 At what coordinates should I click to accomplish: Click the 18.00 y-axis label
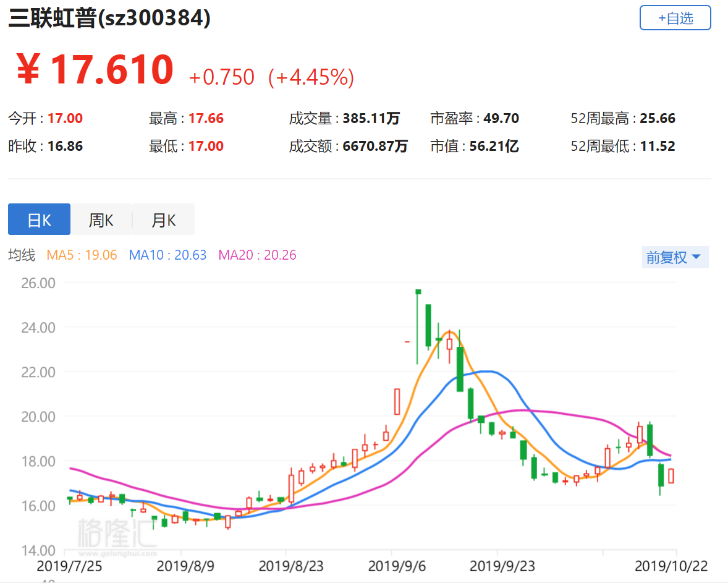coord(38,461)
